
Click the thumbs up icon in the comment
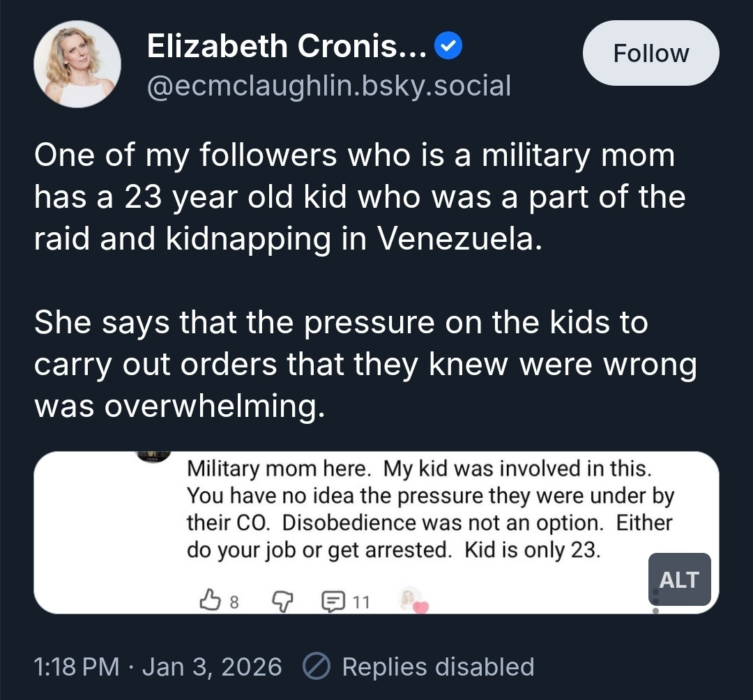pos(209,600)
